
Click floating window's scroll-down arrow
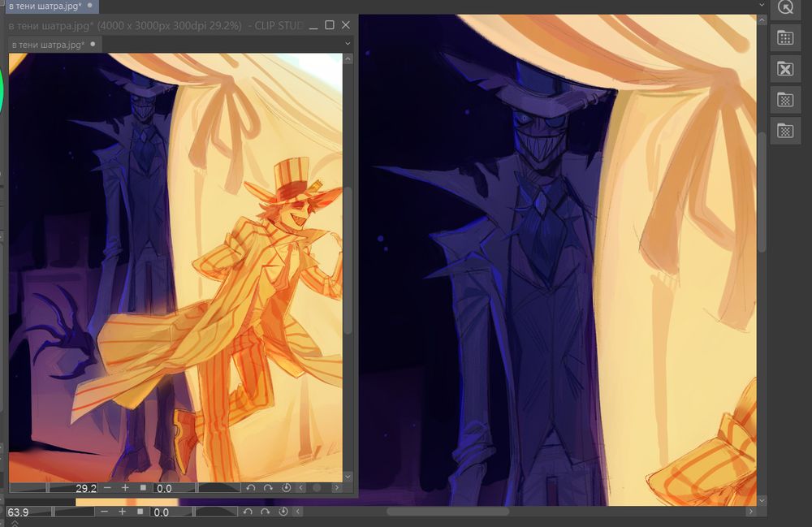(x=348, y=477)
